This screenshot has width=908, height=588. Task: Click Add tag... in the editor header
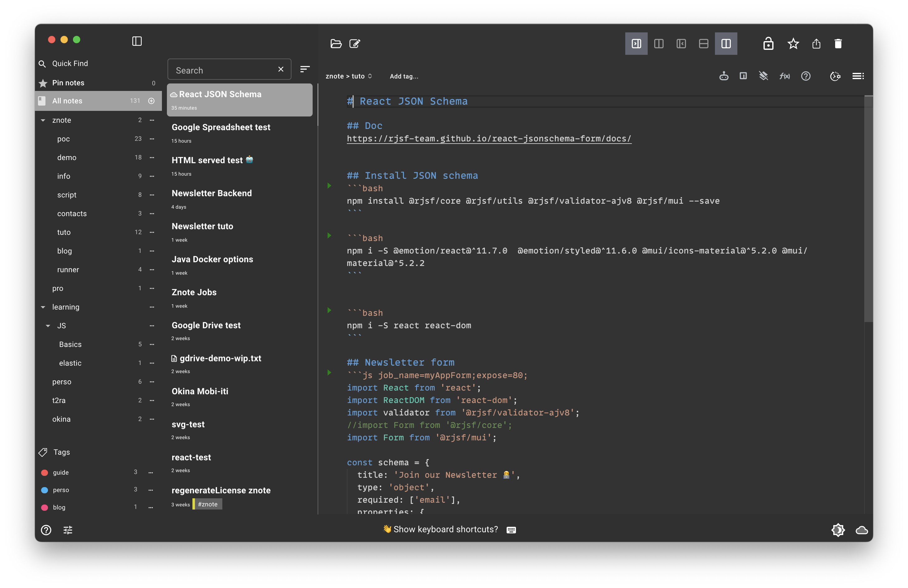pyautogui.click(x=404, y=76)
